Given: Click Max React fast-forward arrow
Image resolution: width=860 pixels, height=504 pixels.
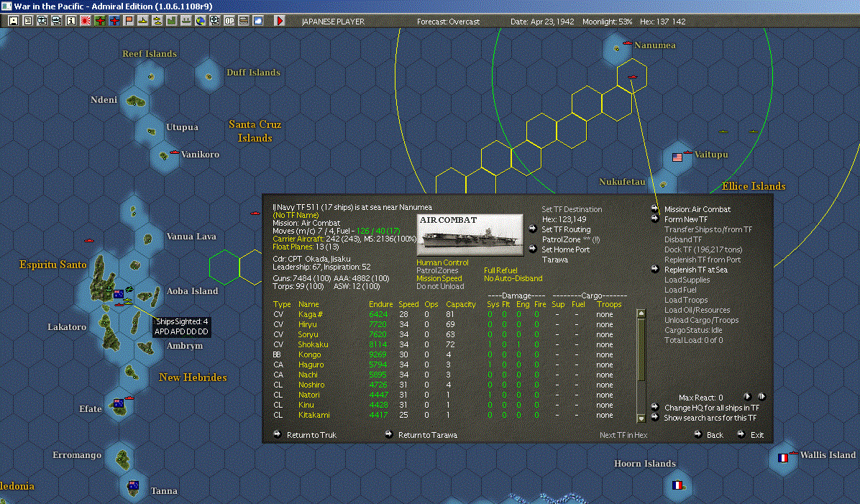Looking at the screenshot, I should tap(761, 396).
